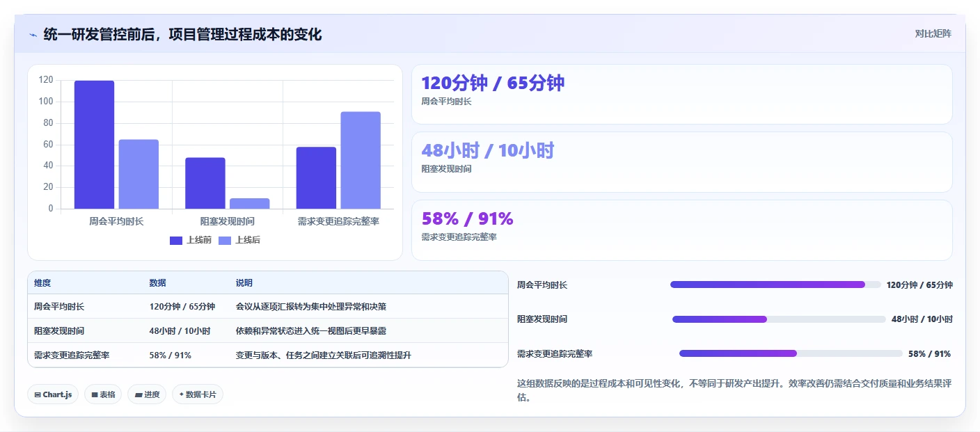Image resolution: width=980 pixels, height=432 pixels.
Task: Click the 48小时 / 10小时 table data cell
Action: [x=180, y=330]
